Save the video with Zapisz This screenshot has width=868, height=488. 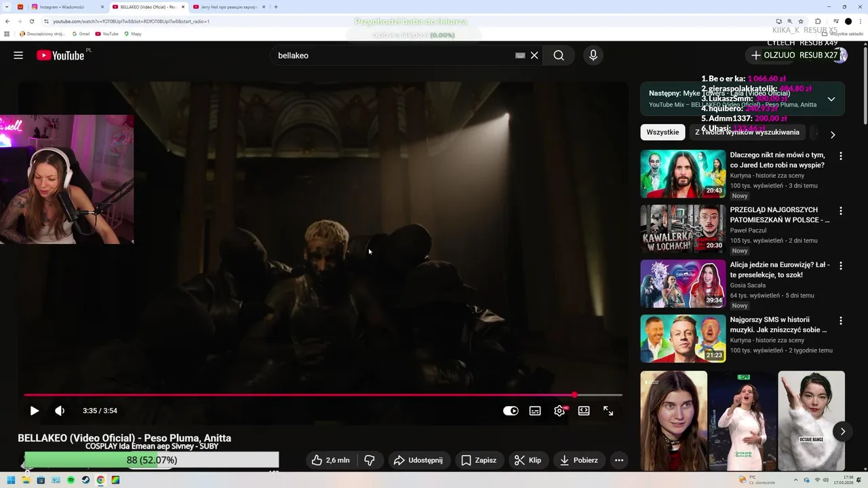pos(479,460)
